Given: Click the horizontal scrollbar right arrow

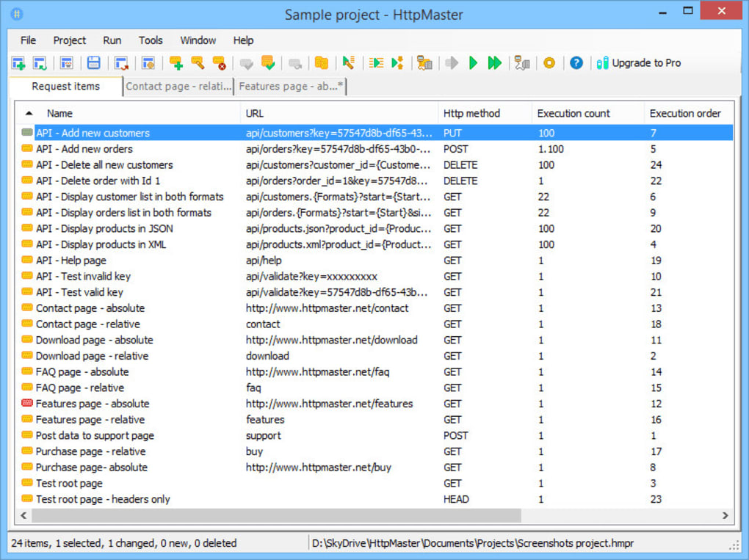Looking at the screenshot, I should coord(726,516).
